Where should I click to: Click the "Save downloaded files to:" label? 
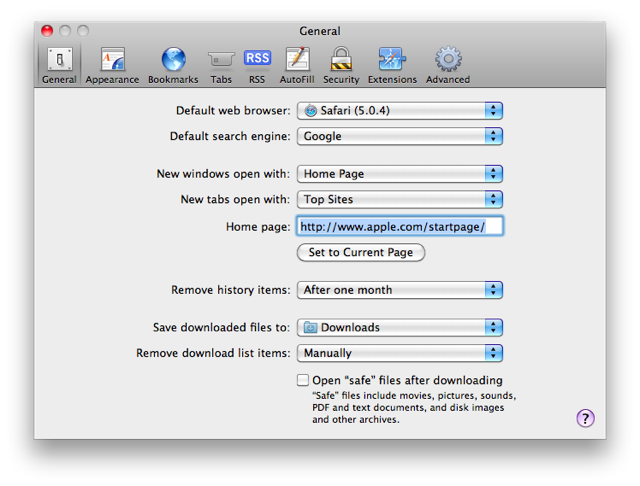coord(221,328)
